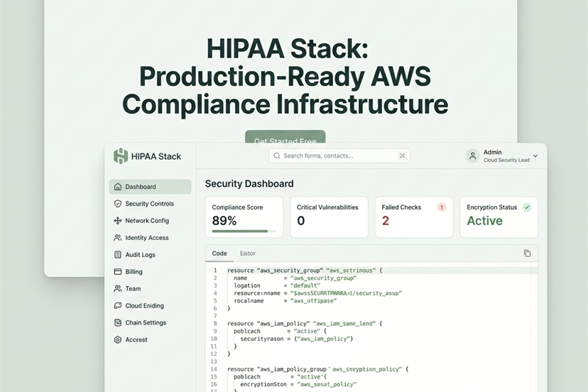Click the Security Dashboard heading
Screen dimensions: 588x392
(x=249, y=183)
